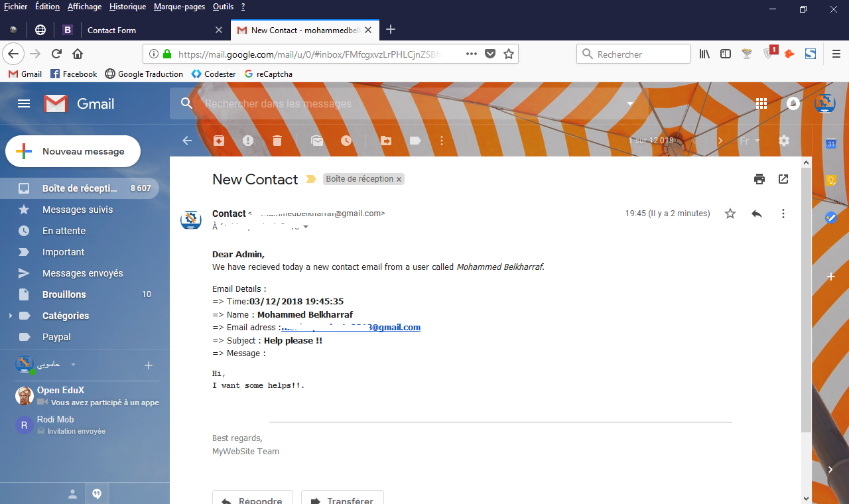The height and width of the screenshot is (504, 849).
Task: Compose with Nouveau message
Action: [73, 151]
